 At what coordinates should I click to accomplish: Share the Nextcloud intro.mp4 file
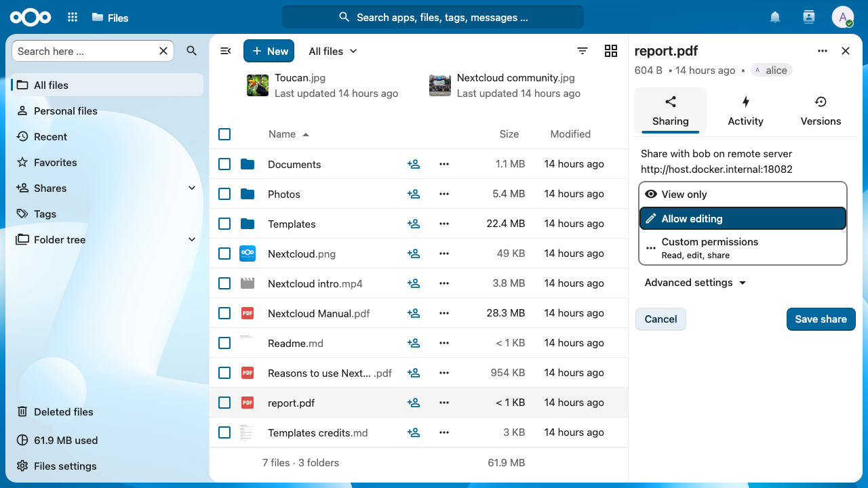click(x=414, y=283)
